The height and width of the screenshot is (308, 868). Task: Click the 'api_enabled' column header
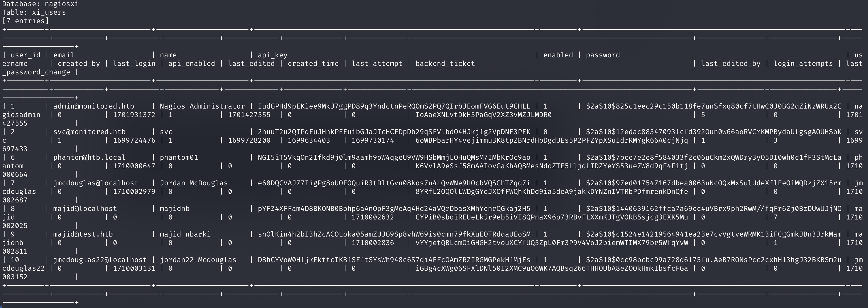(192, 63)
